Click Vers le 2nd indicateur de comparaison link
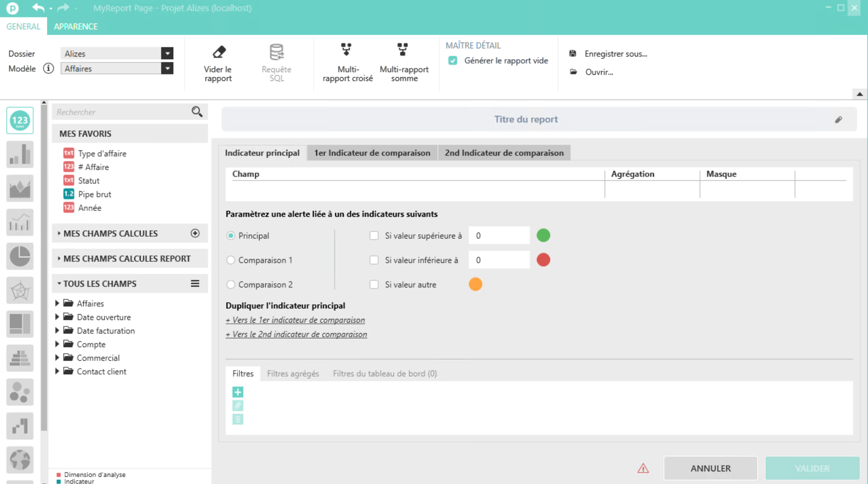The image size is (868, 484). 297,335
